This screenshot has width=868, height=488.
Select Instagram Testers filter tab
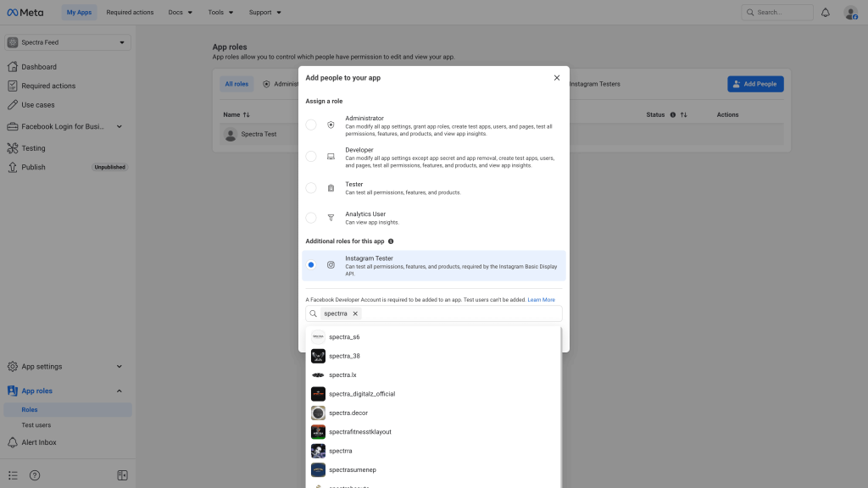coord(594,84)
